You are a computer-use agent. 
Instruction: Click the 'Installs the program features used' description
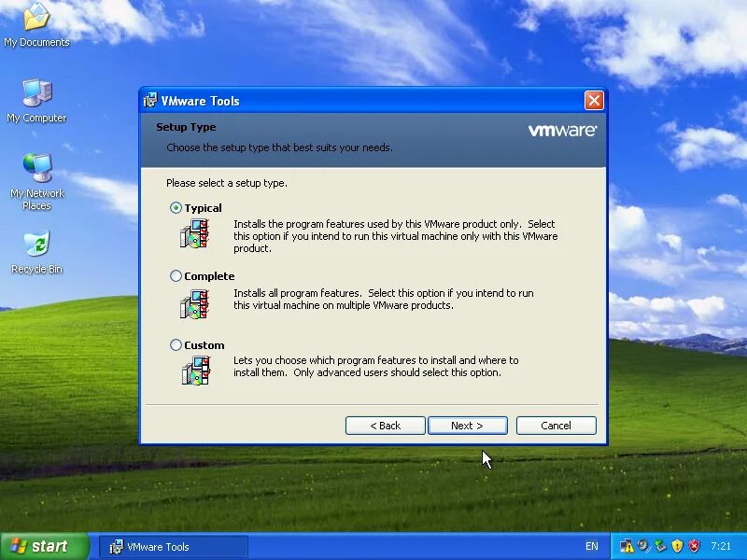[395, 236]
